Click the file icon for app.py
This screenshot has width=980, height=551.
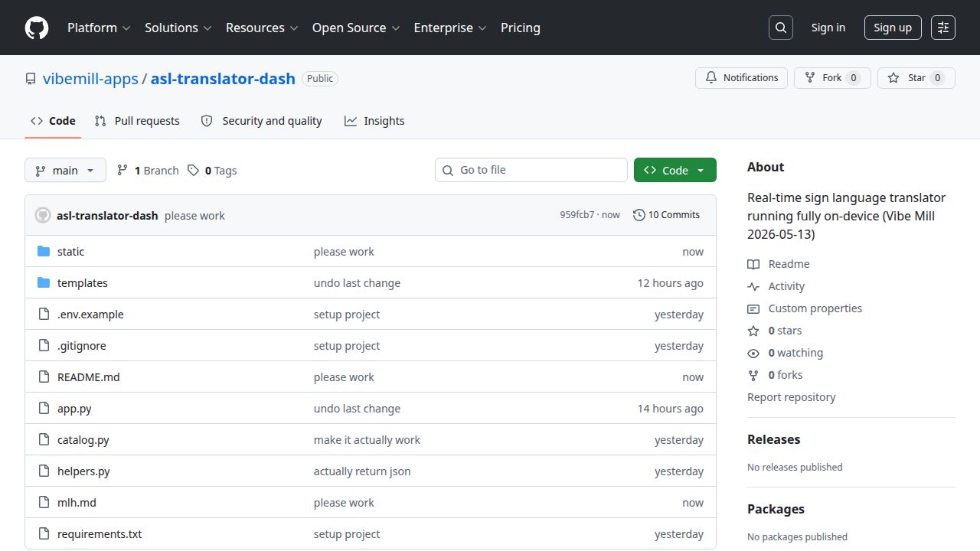click(44, 409)
